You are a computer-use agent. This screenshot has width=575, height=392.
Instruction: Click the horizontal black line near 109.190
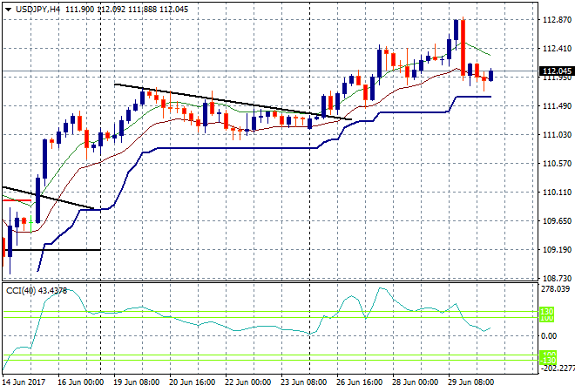click(51, 250)
